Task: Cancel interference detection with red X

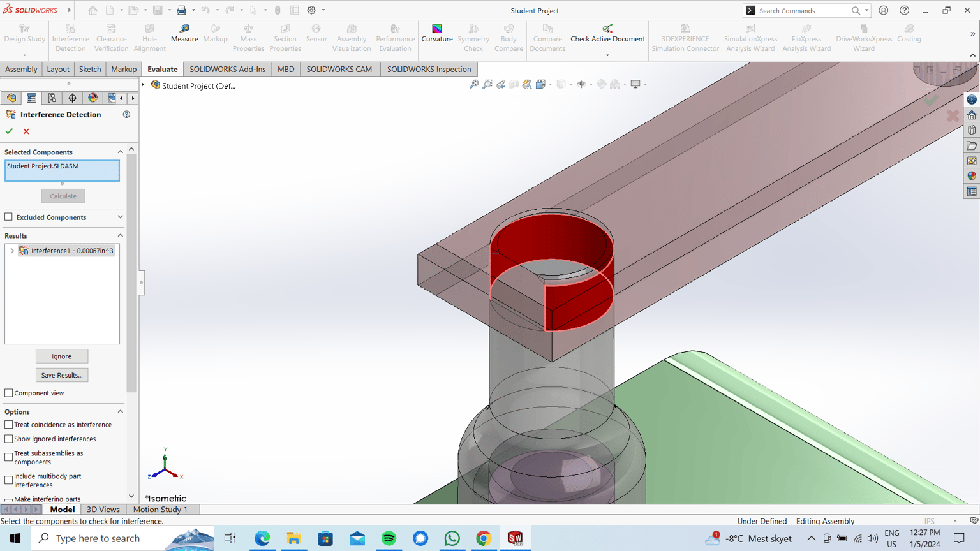Action: pos(26,131)
